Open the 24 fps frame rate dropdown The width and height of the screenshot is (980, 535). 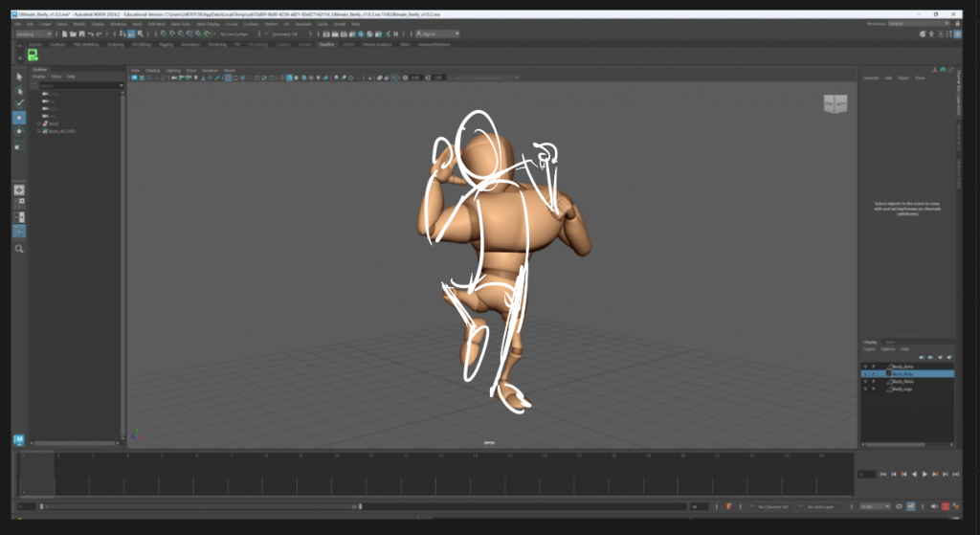(873, 506)
